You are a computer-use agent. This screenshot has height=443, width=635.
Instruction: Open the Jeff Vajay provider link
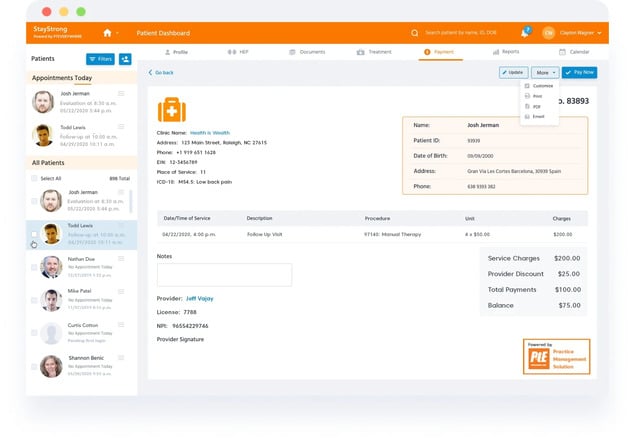200,298
